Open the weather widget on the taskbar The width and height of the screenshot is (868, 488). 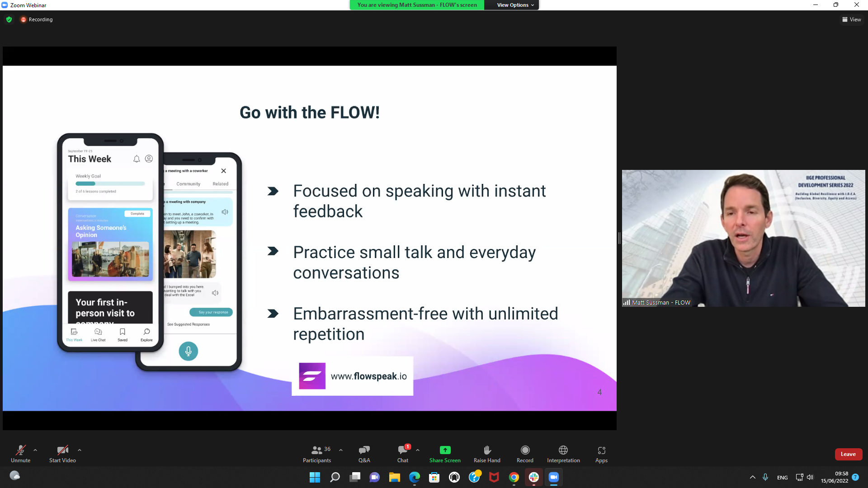pyautogui.click(x=15, y=476)
